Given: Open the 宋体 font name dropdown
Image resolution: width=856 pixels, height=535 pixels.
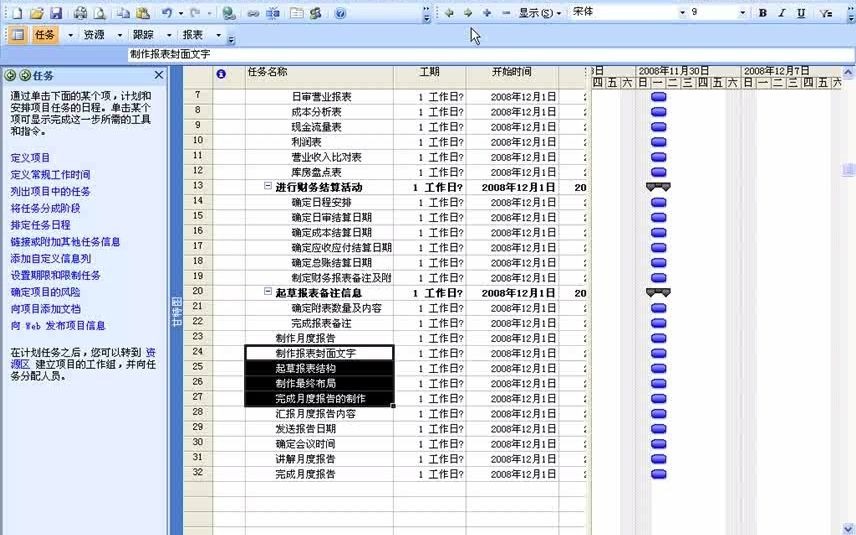Looking at the screenshot, I should [x=682, y=13].
